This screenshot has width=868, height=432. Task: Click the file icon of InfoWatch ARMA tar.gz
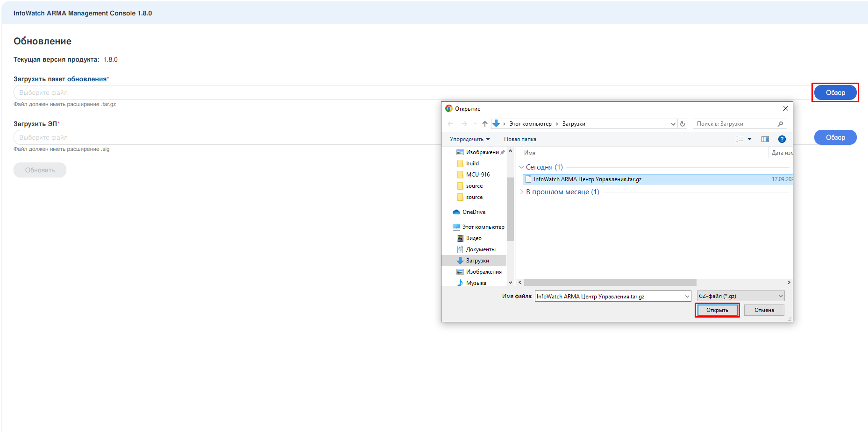(528, 179)
